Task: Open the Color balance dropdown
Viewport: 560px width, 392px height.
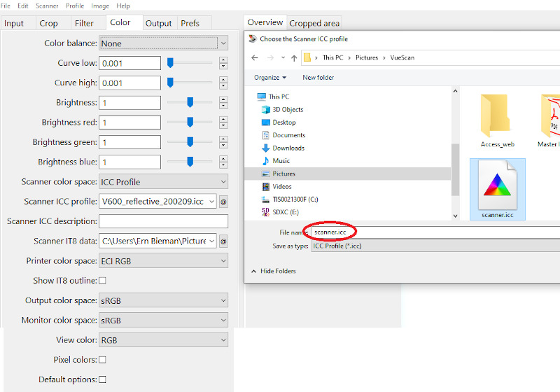Action: tap(163, 43)
